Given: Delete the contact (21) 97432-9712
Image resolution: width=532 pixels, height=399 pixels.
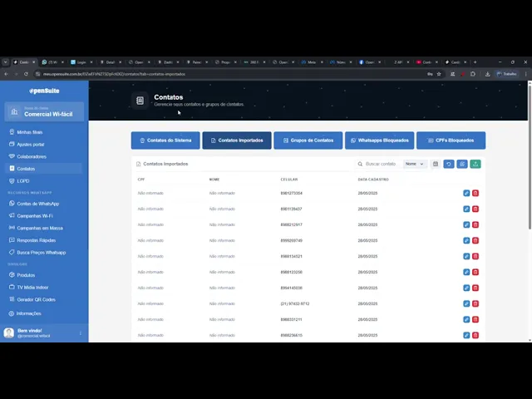Looking at the screenshot, I should pos(475,303).
